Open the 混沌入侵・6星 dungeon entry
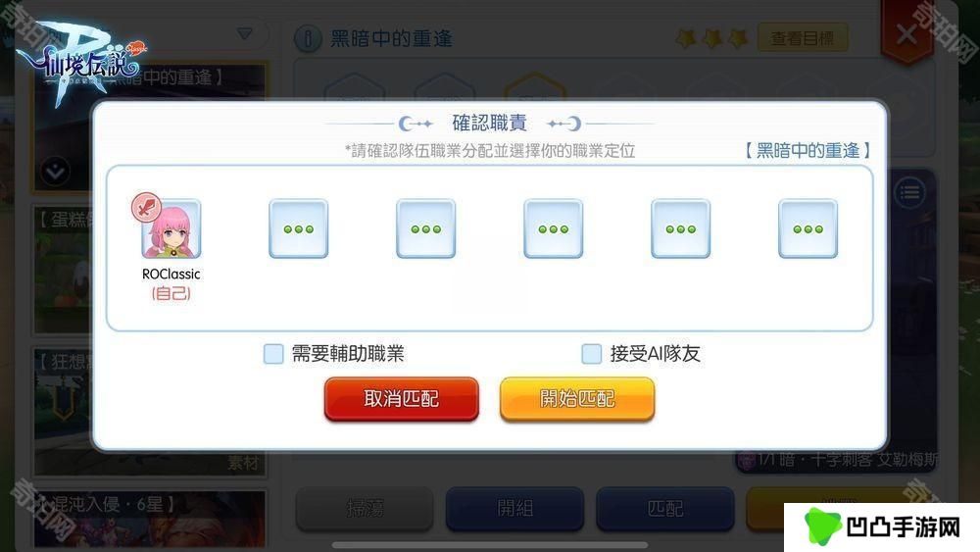The image size is (980, 552). point(150,518)
